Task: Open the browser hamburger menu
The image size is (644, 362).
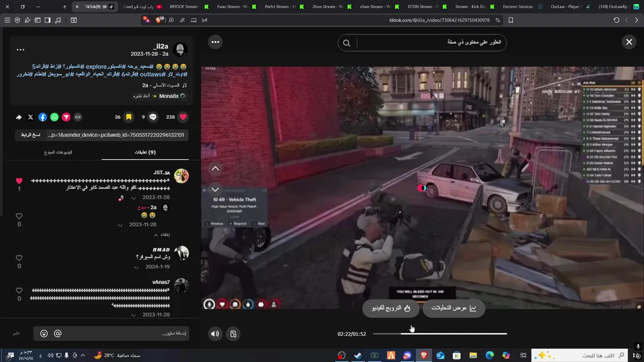Action: pos(7,20)
